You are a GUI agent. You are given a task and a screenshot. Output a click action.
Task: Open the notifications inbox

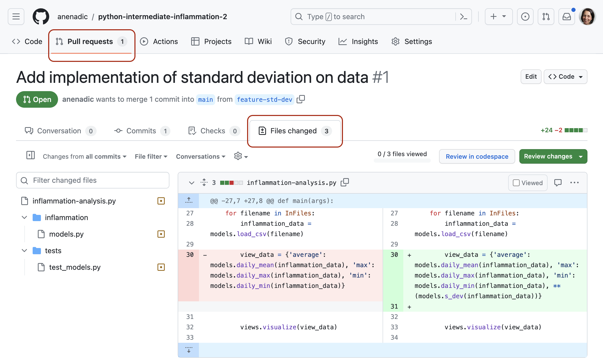point(566,17)
